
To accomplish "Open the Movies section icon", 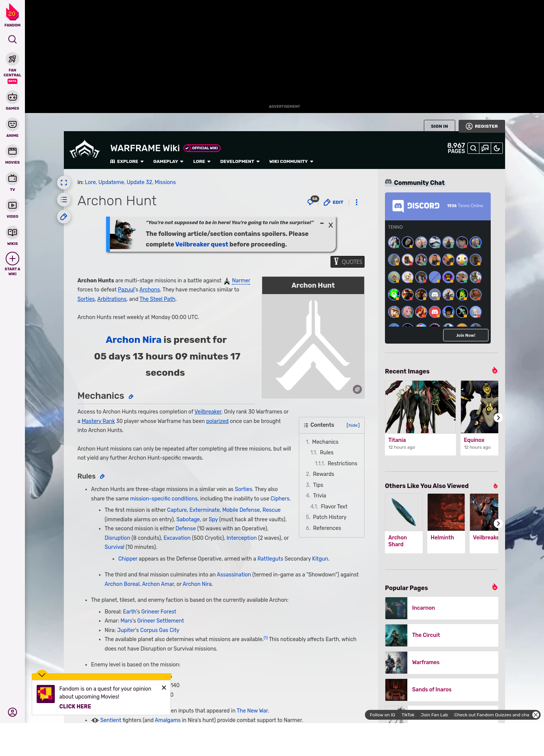I will click(x=12, y=151).
